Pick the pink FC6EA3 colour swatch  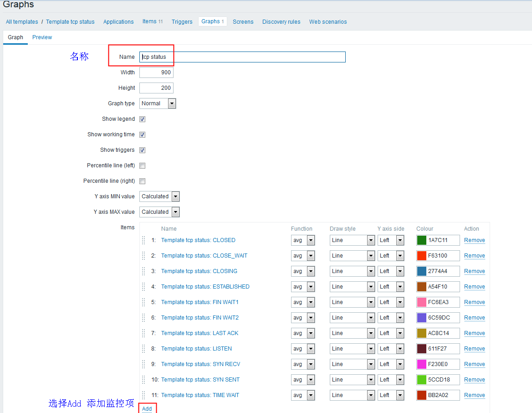pos(421,302)
